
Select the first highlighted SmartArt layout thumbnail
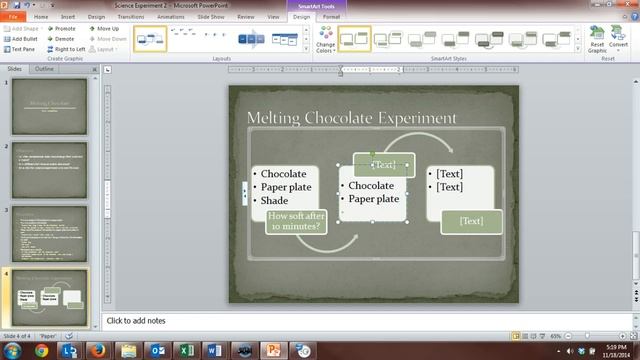click(x=150, y=39)
